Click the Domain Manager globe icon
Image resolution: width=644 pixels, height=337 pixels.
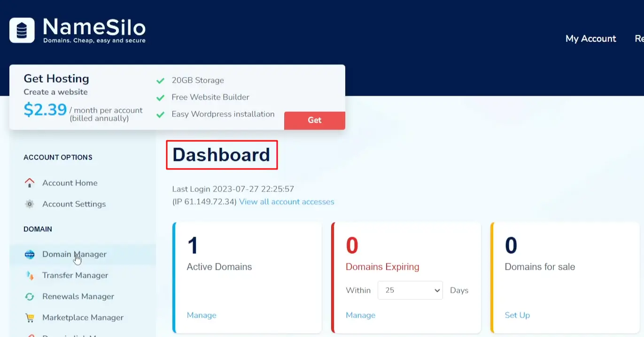[30, 254]
